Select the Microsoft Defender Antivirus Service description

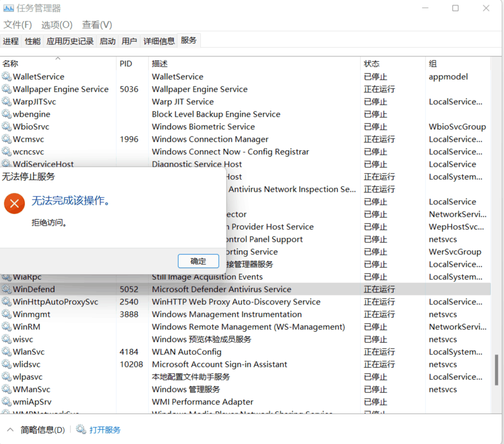(x=221, y=289)
